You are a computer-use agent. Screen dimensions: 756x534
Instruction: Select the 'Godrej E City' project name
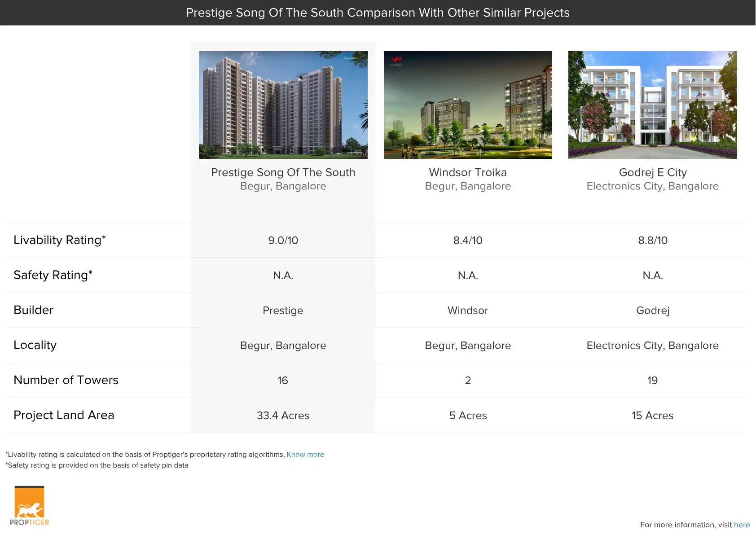coord(653,172)
